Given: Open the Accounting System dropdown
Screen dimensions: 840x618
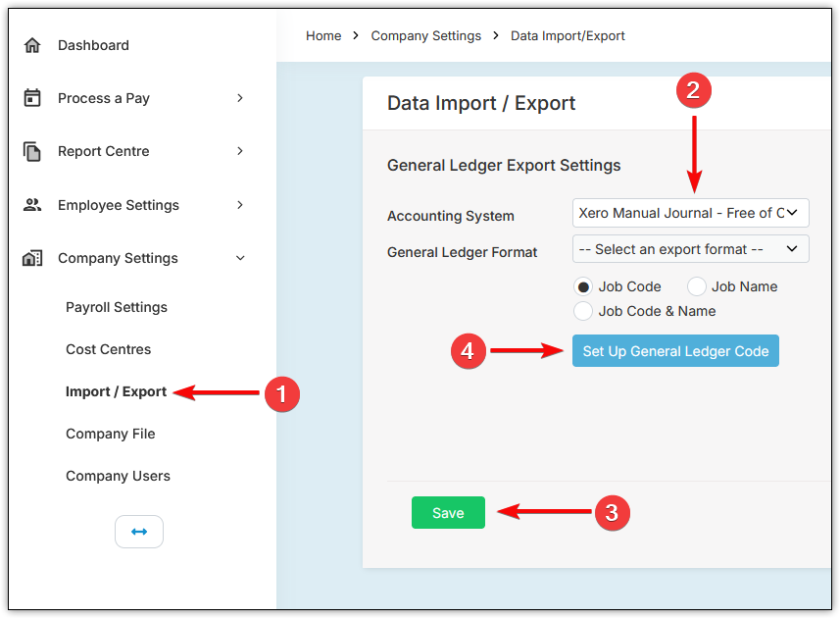Looking at the screenshot, I should tap(690, 212).
